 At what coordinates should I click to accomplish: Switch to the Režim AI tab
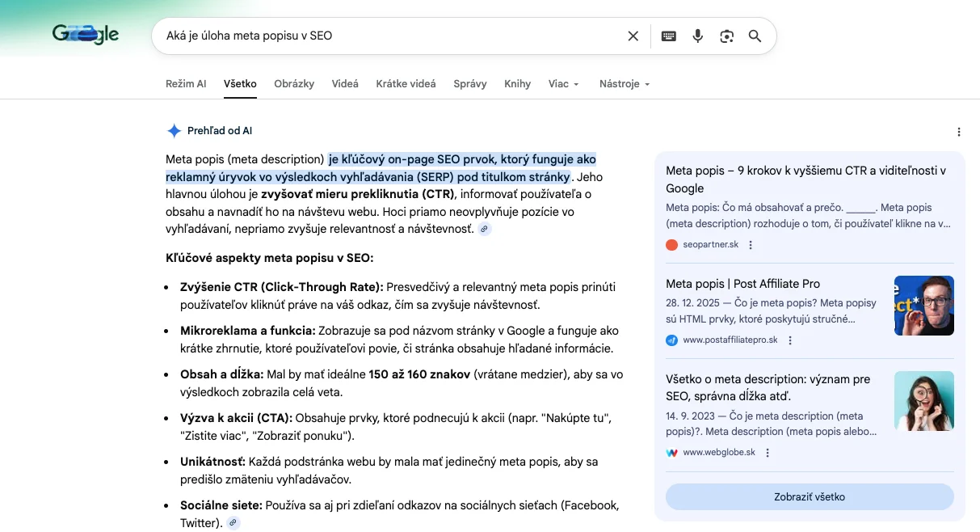(x=186, y=84)
